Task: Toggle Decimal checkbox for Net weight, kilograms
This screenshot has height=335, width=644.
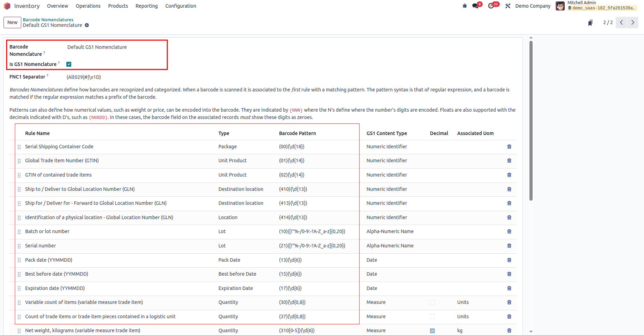Action: (x=432, y=331)
